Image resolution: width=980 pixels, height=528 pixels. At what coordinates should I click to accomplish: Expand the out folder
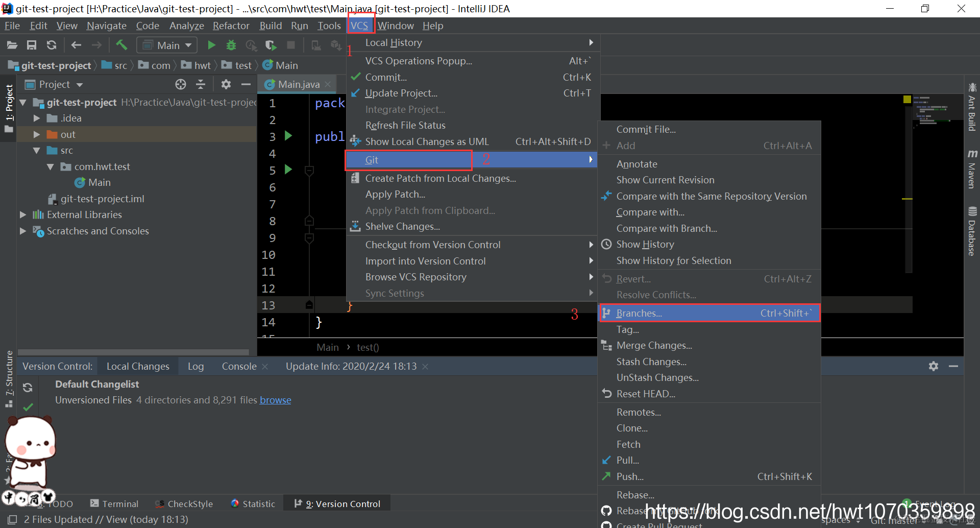(37, 134)
